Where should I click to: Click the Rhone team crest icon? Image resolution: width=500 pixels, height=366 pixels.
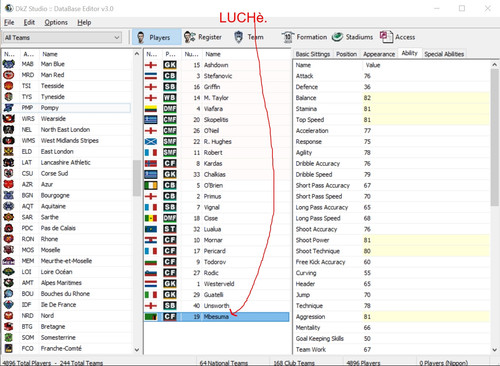(x=9, y=239)
